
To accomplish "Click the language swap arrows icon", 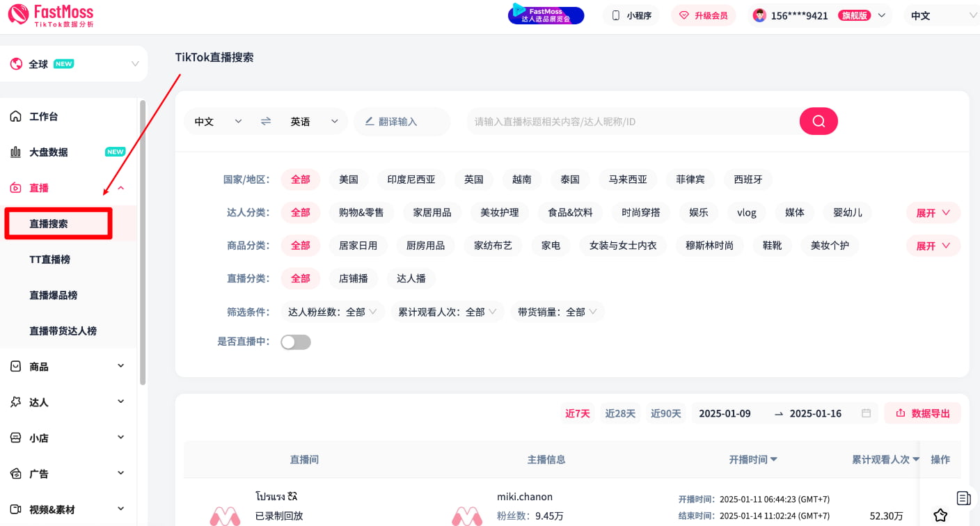I will pyautogui.click(x=265, y=120).
